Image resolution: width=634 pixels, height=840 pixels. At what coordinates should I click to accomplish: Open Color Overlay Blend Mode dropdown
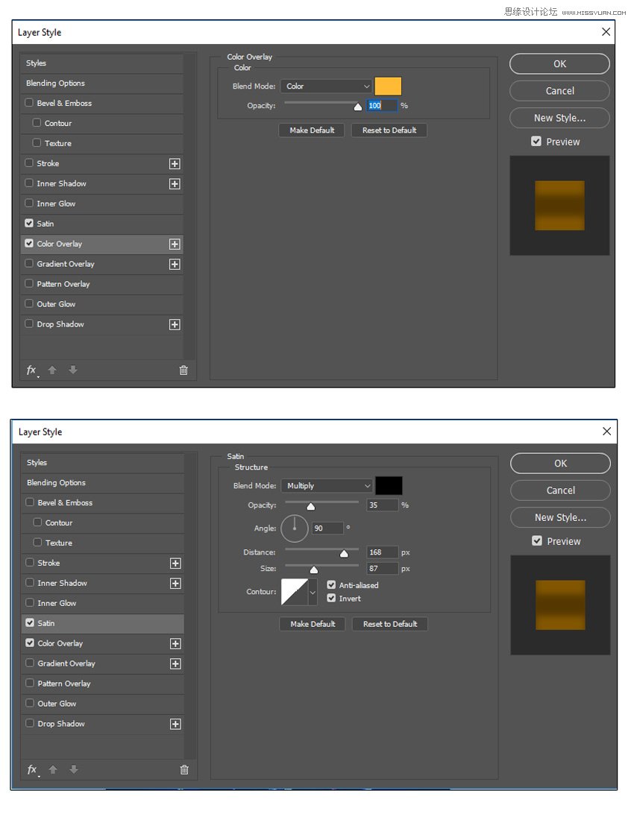tap(327, 86)
